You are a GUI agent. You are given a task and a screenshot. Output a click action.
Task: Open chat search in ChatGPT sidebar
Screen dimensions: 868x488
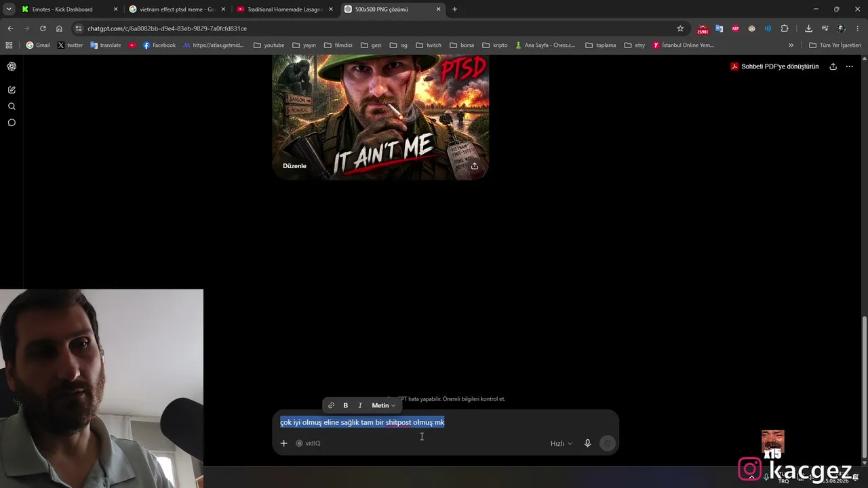(x=12, y=106)
